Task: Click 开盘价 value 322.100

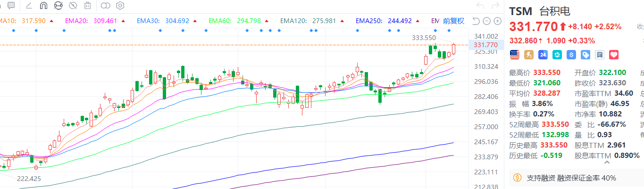Action: (x=613, y=73)
